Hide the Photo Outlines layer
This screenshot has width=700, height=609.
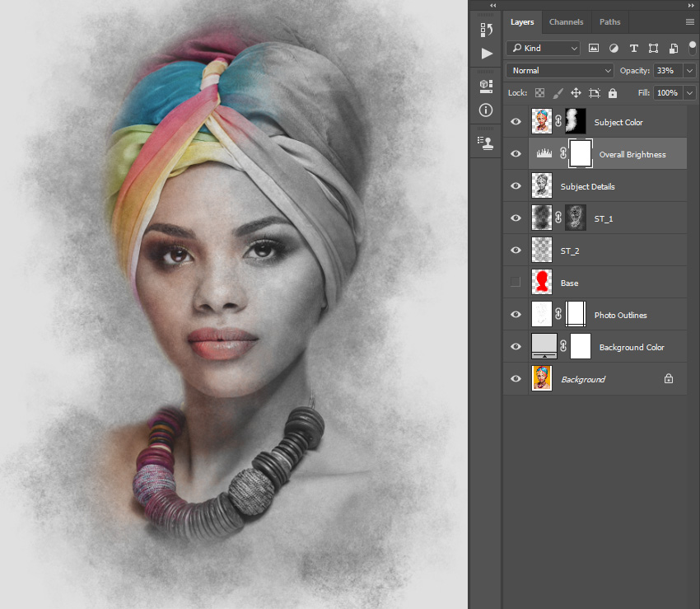click(x=516, y=315)
